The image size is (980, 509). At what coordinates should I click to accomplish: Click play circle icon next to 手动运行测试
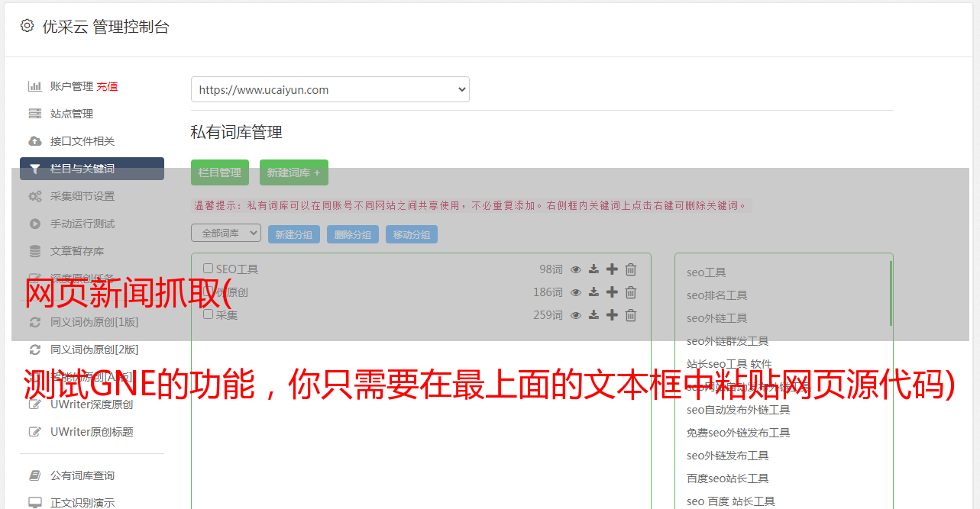[35, 224]
